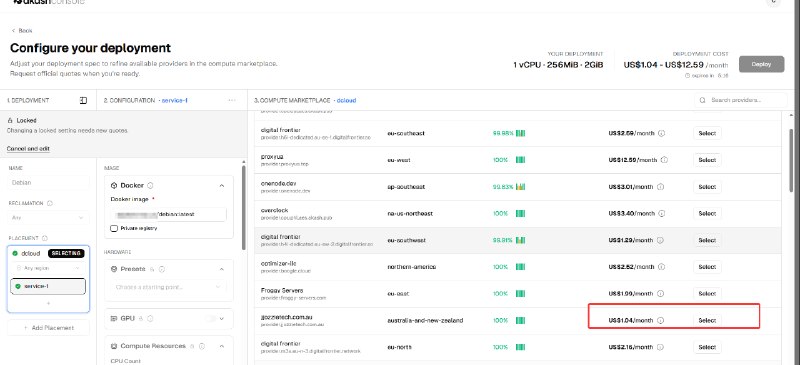The height and width of the screenshot is (365, 800).
Task: Click the 'US$1.04 - US$12.59' deployment cost
Action: pyautogui.click(x=663, y=65)
